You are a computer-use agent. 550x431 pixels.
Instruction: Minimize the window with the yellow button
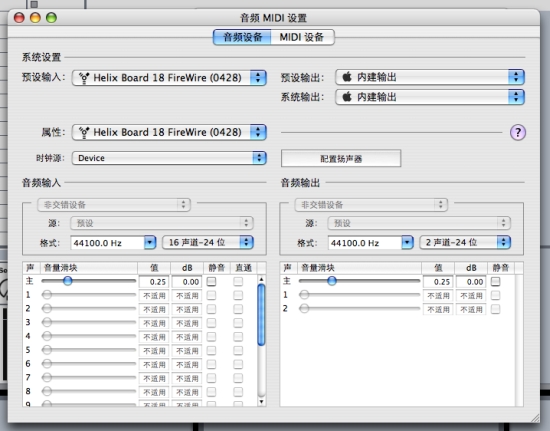coord(35,18)
